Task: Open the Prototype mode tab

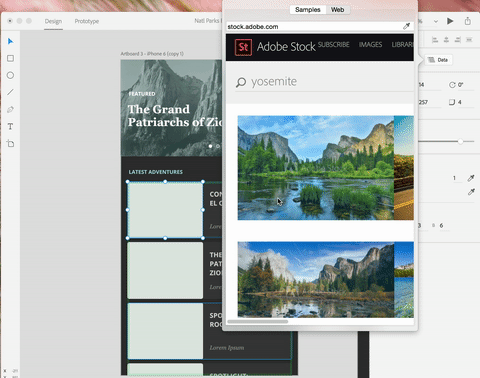Action: [x=87, y=21]
